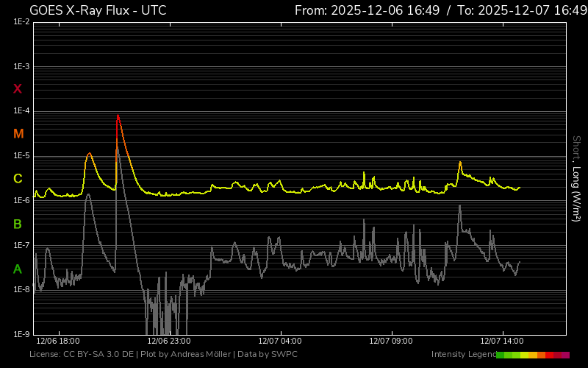Select the yellow C flare class label

click(x=18, y=179)
